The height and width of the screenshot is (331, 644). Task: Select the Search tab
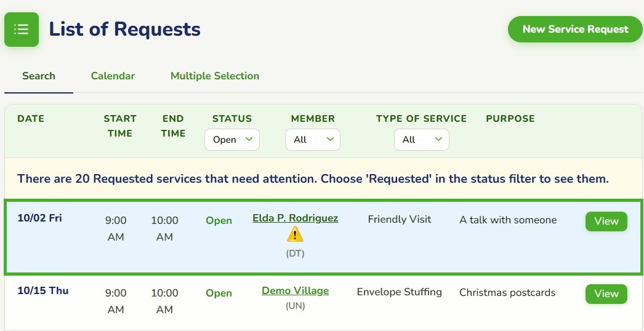coord(39,76)
